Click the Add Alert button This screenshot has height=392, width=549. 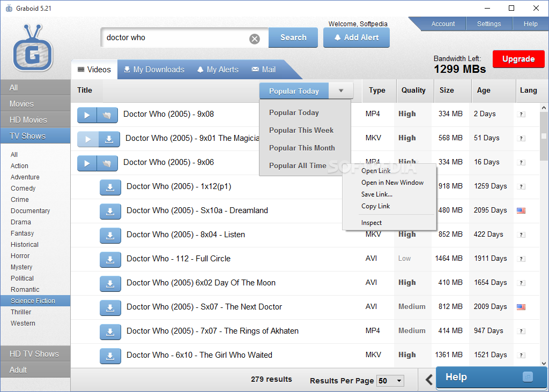(x=357, y=37)
